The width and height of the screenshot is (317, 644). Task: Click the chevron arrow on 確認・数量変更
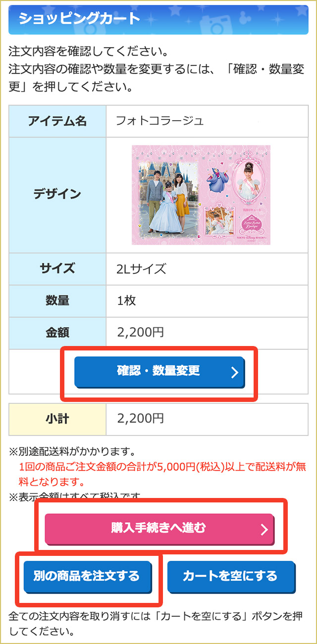pyautogui.click(x=235, y=372)
